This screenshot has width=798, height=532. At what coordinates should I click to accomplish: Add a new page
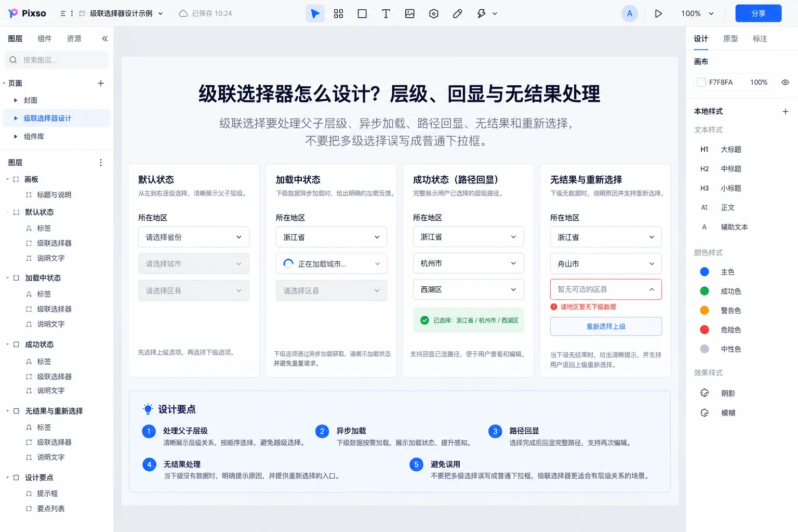coord(101,83)
